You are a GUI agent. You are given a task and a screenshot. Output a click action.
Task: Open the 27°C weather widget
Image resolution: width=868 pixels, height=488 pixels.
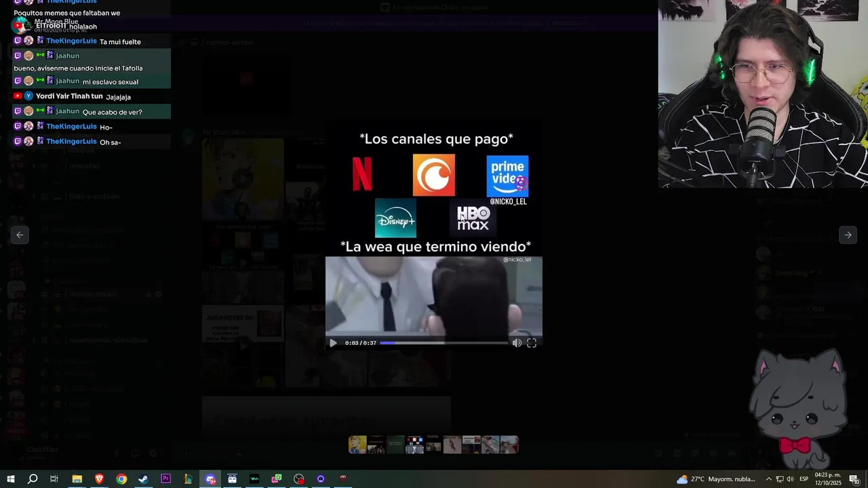coord(715,479)
